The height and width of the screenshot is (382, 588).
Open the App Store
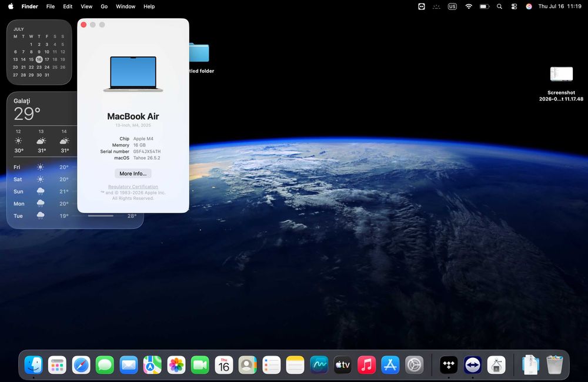coord(390,365)
